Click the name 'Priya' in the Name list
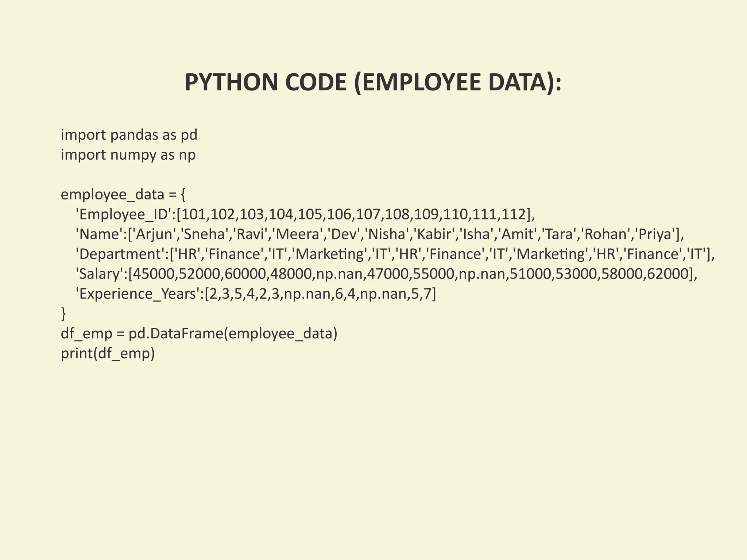Image resolution: width=747 pixels, height=560 pixels. 655,234
